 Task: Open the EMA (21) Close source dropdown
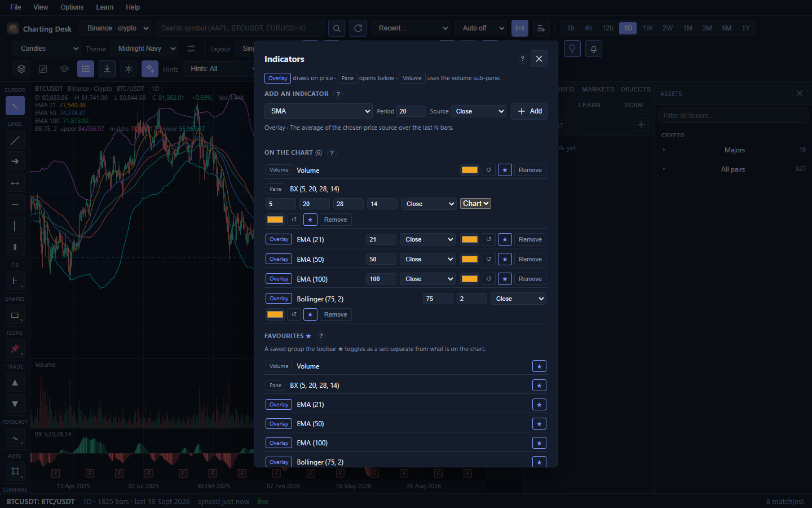[428, 239]
